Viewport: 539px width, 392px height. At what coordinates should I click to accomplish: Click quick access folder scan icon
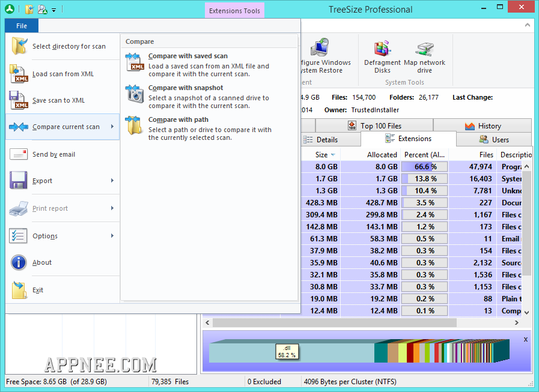pyautogui.click(x=29, y=9)
